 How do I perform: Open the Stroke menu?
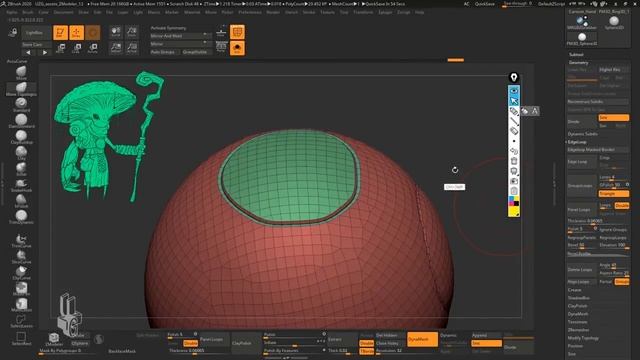coord(309,12)
